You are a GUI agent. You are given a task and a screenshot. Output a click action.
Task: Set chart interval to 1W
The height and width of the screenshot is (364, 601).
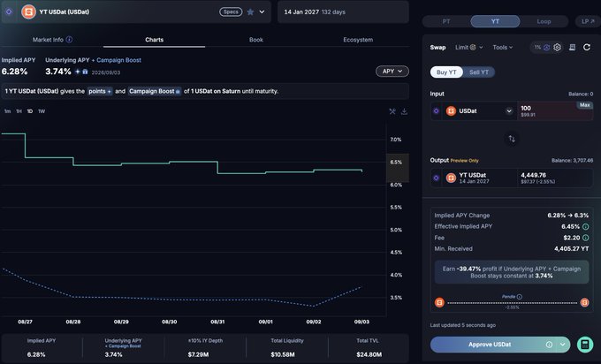tap(42, 111)
